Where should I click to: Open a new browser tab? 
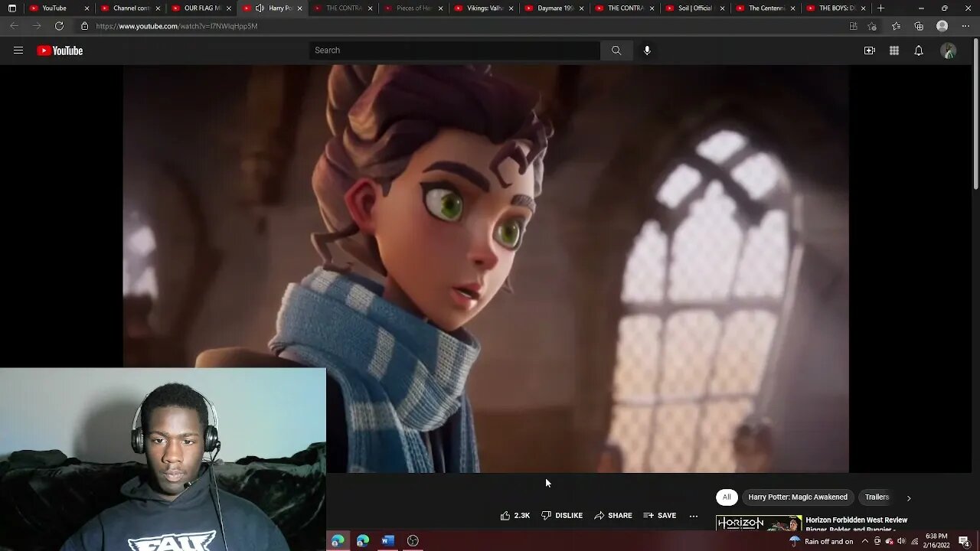[x=880, y=8]
